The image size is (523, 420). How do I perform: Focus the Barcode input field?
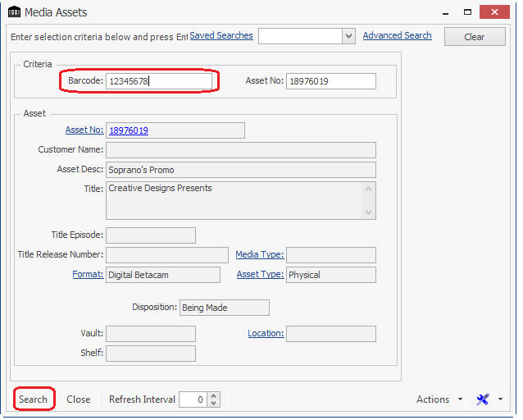click(x=159, y=81)
